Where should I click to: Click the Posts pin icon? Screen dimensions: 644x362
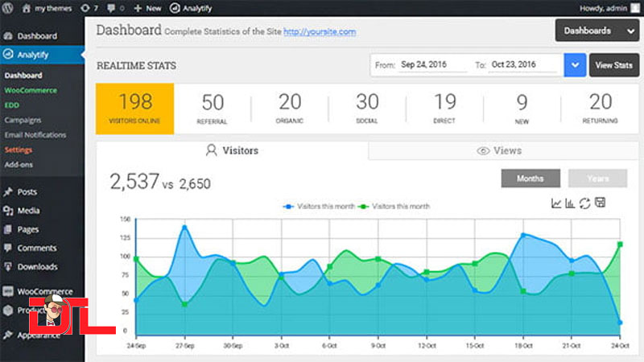point(8,191)
